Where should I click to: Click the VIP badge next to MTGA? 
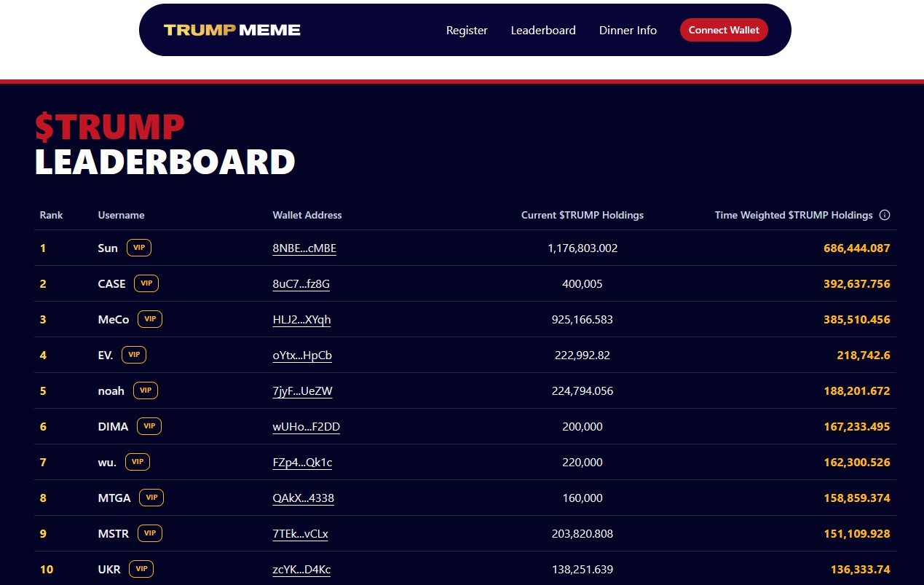pyautogui.click(x=151, y=498)
